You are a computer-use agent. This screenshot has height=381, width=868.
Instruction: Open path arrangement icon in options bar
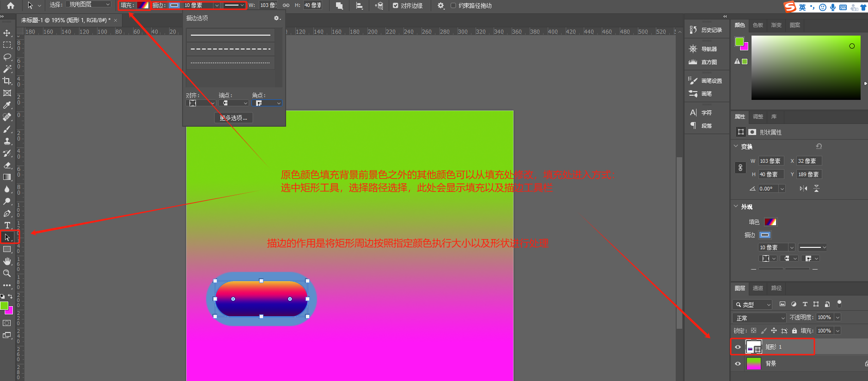(x=379, y=6)
